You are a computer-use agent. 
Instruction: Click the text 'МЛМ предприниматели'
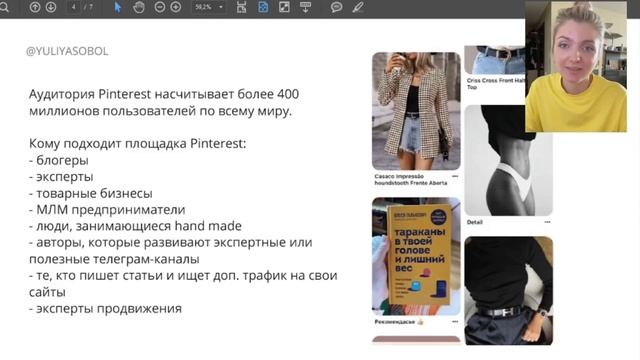pyautogui.click(x=111, y=210)
